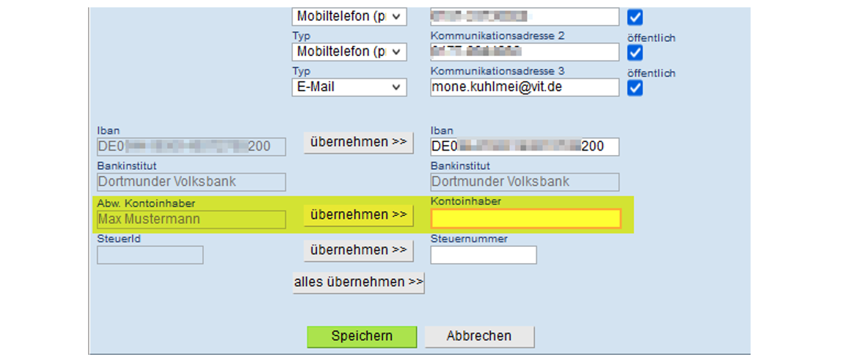Toggle öffentlich checkbox for Kommunikationsadresse 2
The image size is (868, 357).
[635, 53]
